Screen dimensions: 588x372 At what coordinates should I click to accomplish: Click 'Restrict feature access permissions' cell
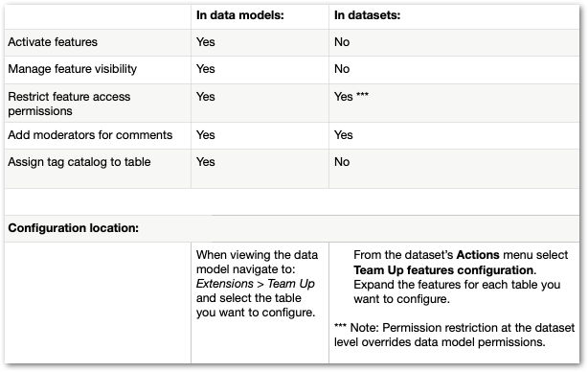click(69, 104)
